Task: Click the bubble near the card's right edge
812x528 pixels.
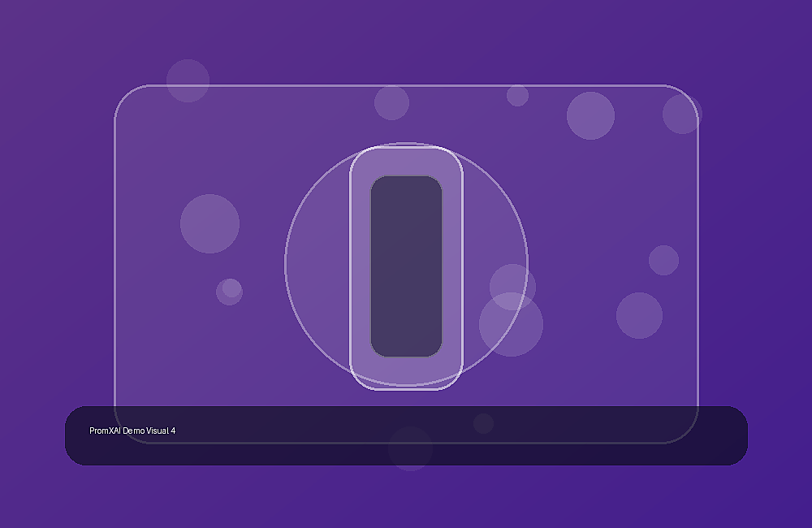Action: point(663,260)
